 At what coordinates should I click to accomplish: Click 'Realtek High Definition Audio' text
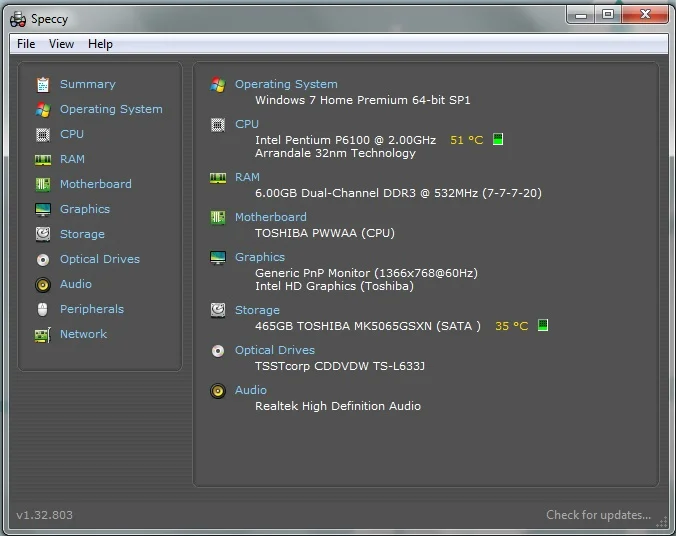(338, 406)
